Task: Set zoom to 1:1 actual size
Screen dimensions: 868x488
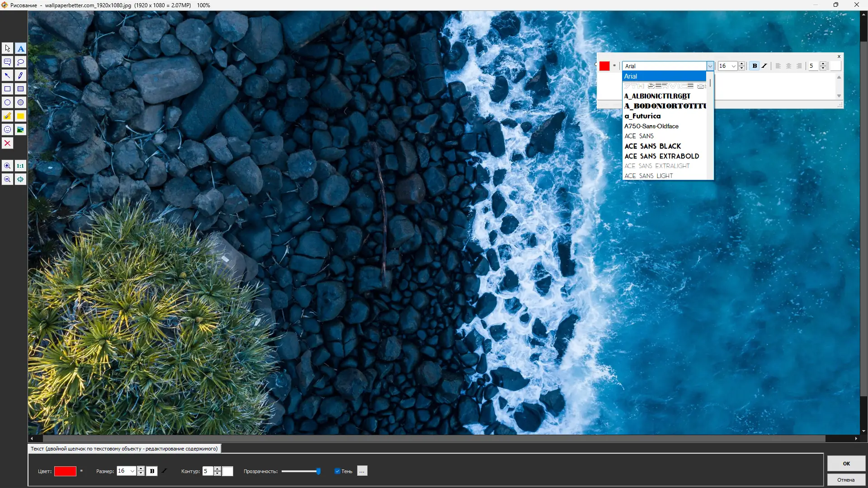Action: (20, 166)
